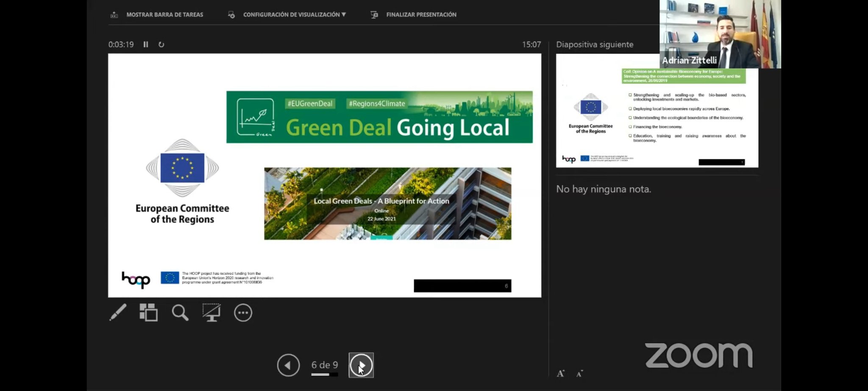Click Finalizar presentación
This screenshot has width=868, height=391.
[x=421, y=15]
